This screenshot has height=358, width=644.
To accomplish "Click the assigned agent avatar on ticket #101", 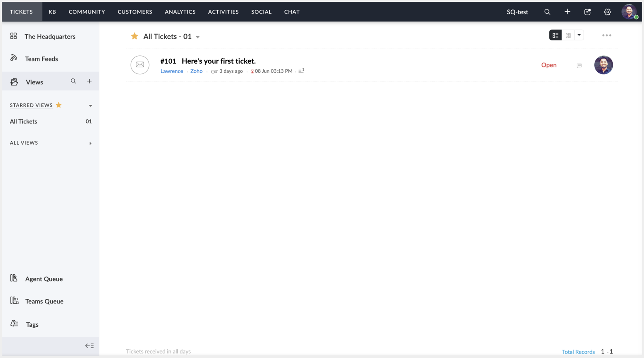I will pos(603,65).
